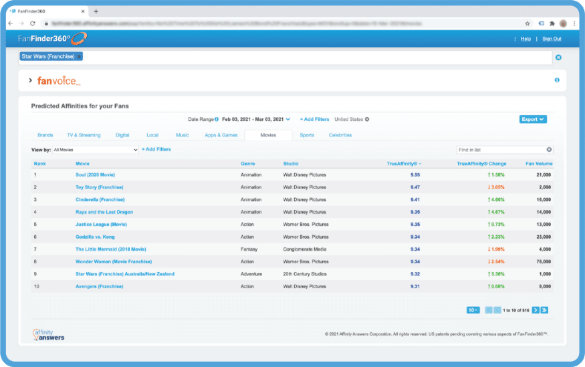Viewport: 585px width, 367px height.
Task: Open a new browser tab with plus
Action: 96,11
